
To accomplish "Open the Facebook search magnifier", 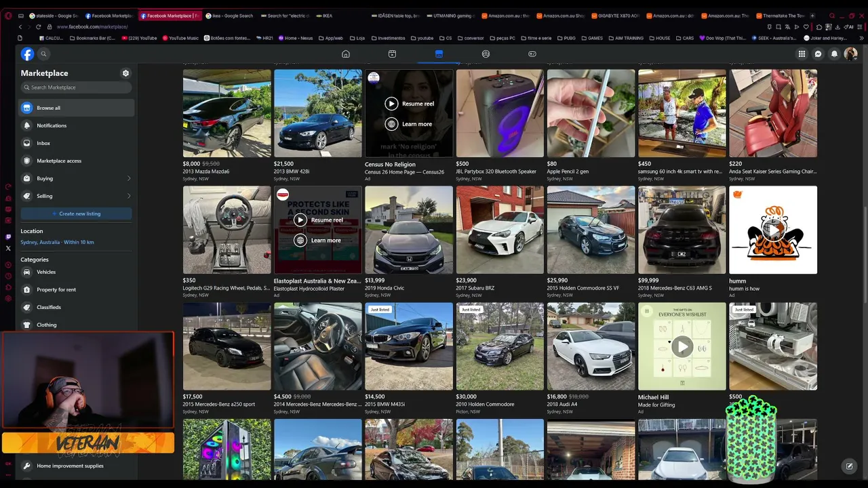I will 43,54.
